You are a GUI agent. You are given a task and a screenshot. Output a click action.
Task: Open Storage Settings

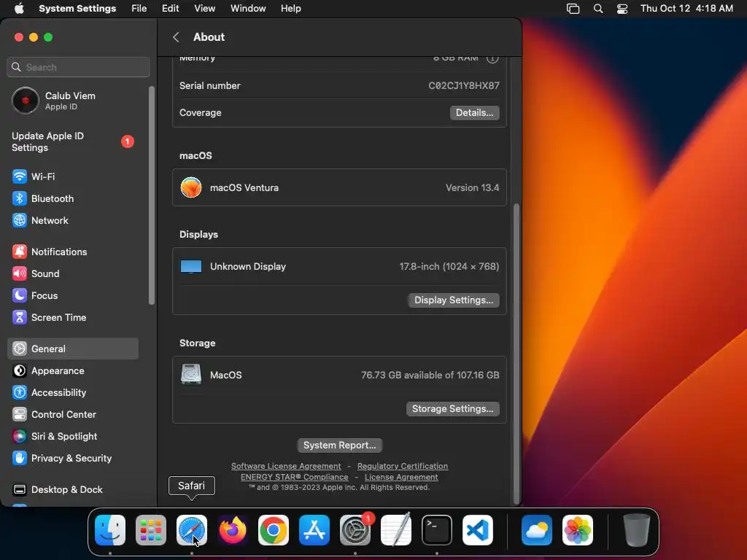(x=452, y=408)
